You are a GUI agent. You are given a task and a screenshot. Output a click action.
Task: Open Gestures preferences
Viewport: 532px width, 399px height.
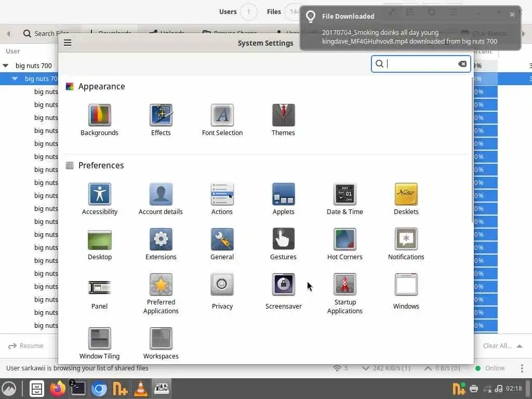283,244
